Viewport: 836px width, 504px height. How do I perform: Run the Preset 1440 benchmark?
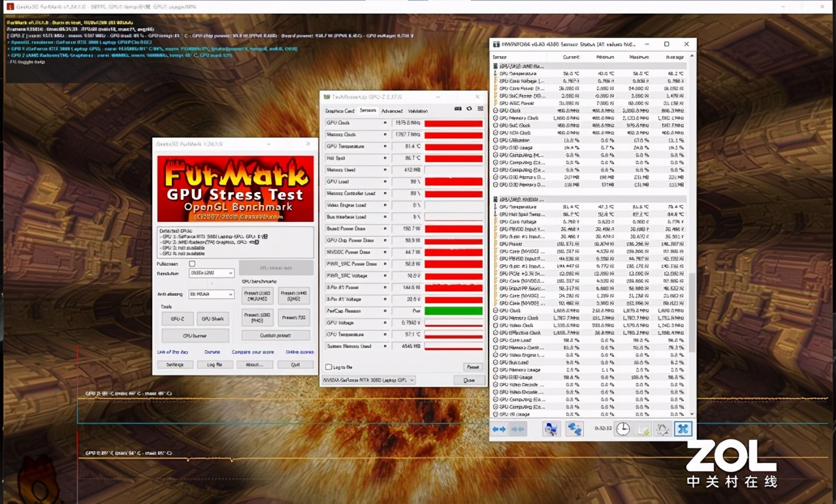pyautogui.click(x=294, y=296)
